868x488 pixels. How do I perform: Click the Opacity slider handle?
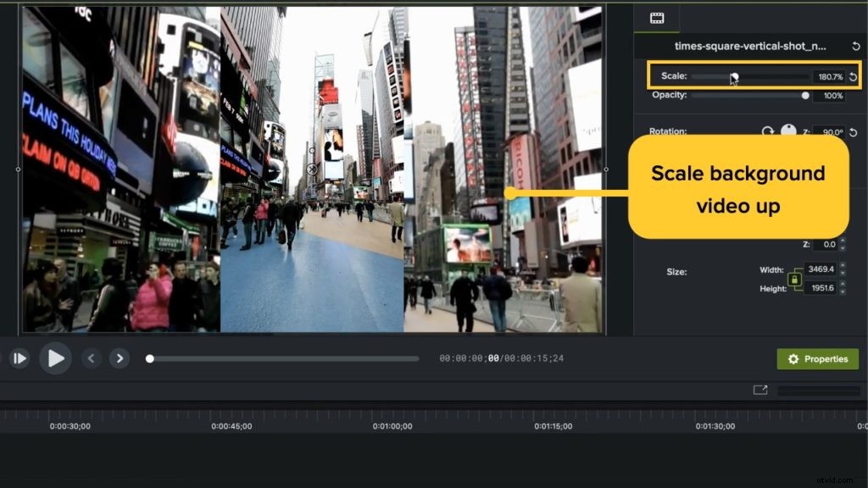[806, 95]
